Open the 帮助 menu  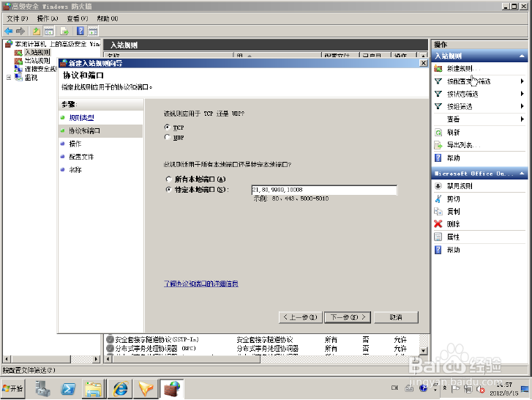click(108, 18)
